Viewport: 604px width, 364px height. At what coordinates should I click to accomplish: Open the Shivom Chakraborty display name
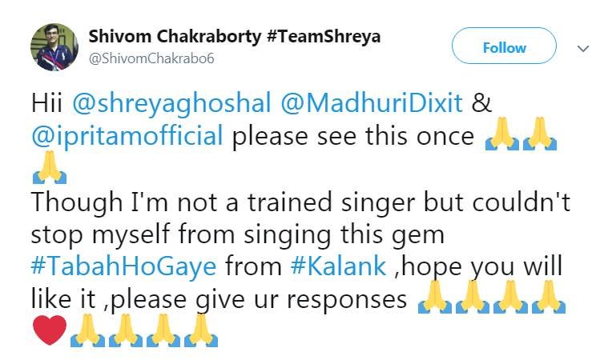tap(179, 37)
